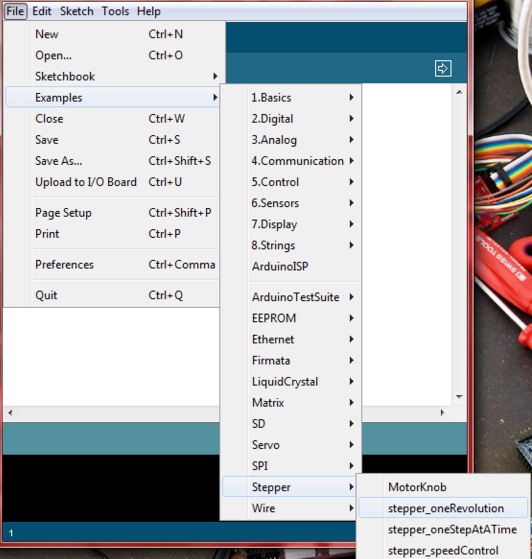Expand the SPI examples submenu
This screenshot has height=559, width=532.
(291, 466)
